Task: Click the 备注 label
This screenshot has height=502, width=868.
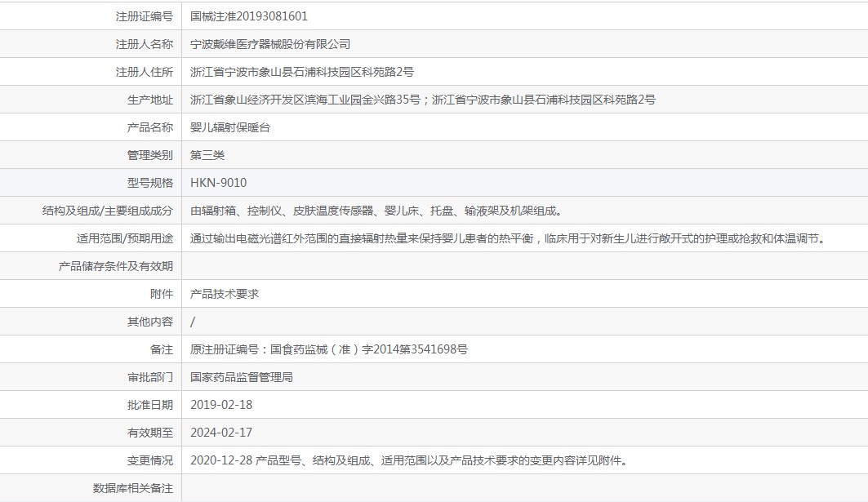Action: (x=162, y=349)
